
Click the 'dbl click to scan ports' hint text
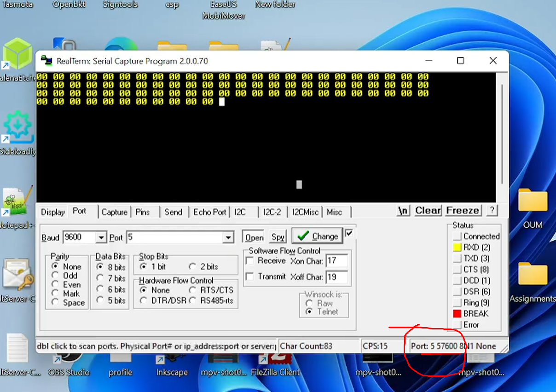point(156,346)
